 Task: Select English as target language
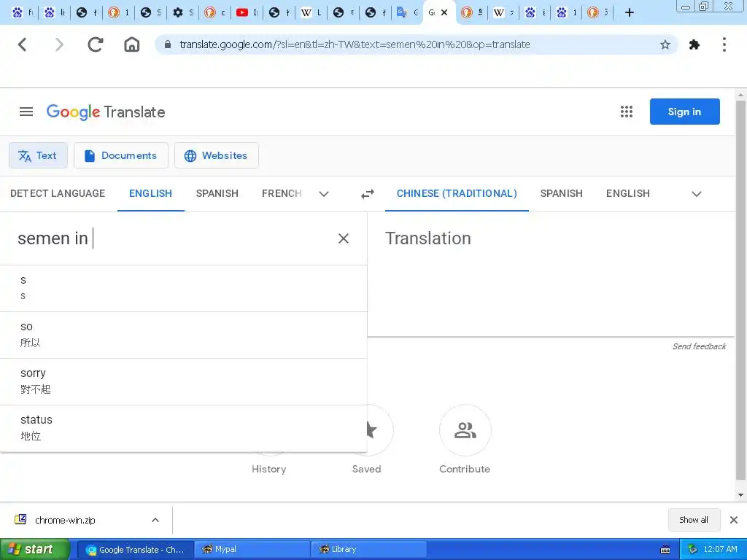(628, 194)
